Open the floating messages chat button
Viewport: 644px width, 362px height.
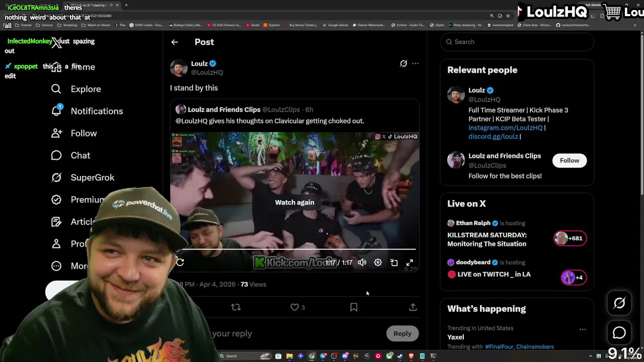[x=619, y=333]
